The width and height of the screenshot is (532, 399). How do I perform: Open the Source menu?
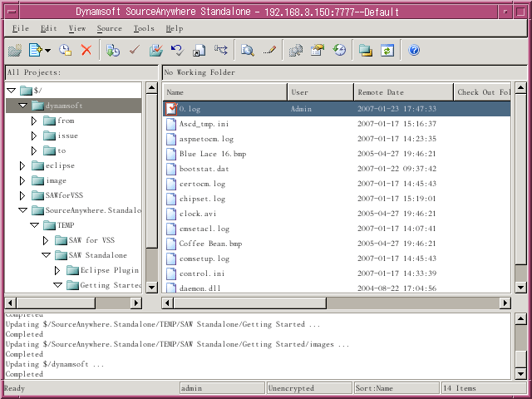click(109, 28)
